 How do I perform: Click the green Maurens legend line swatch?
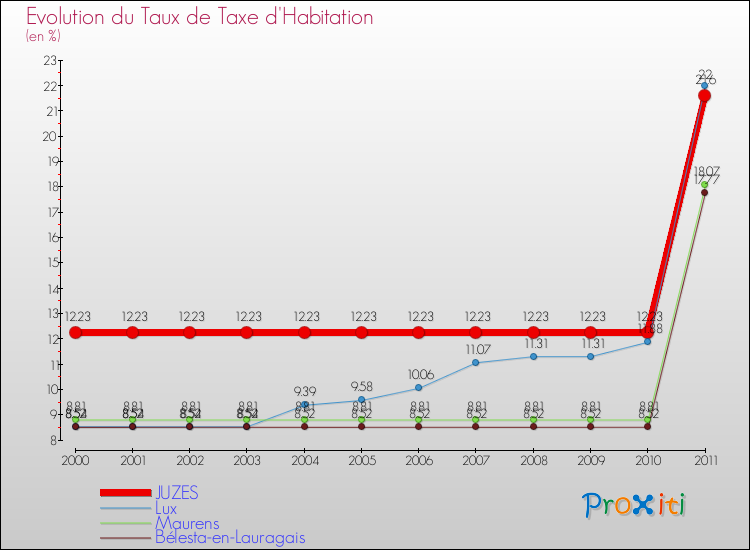click(126, 523)
